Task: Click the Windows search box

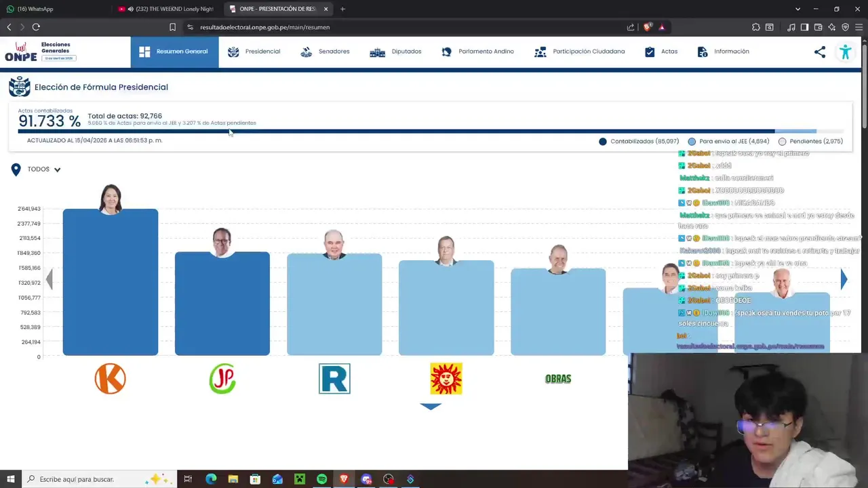Action: click(x=99, y=479)
